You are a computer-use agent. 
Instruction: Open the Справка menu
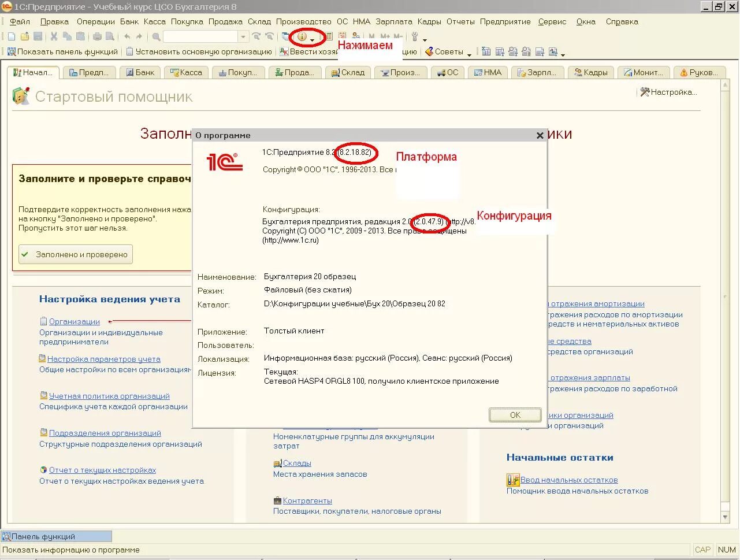click(622, 21)
